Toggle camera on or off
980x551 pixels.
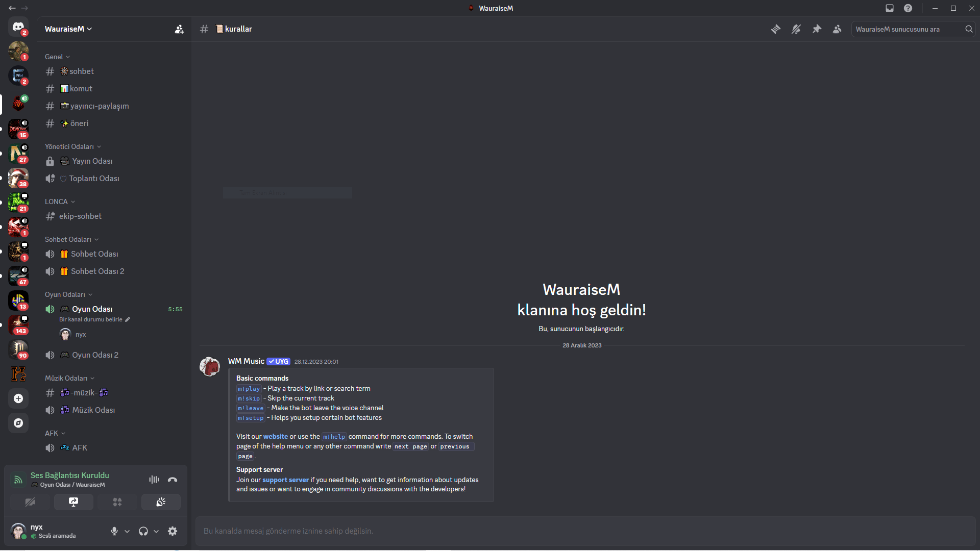pos(30,502)
